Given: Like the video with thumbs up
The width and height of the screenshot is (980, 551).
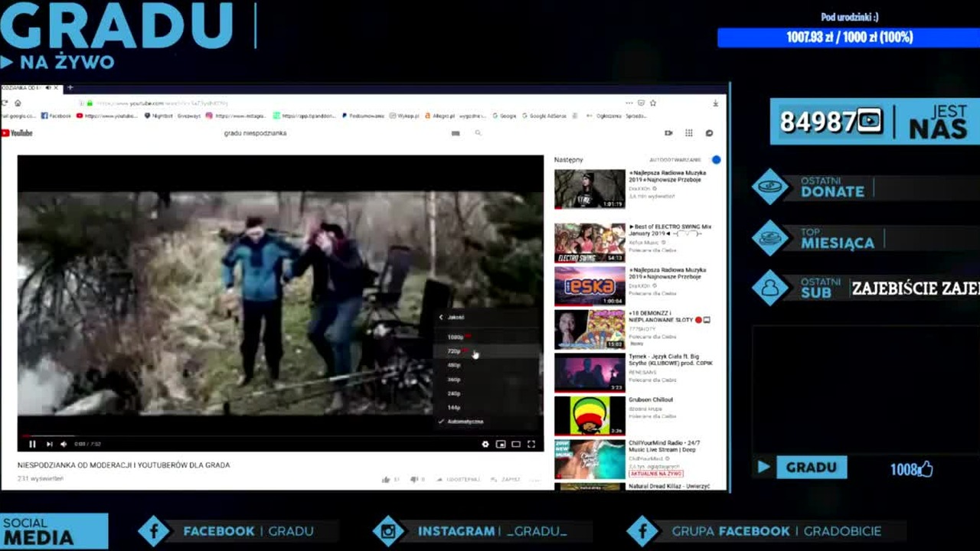Looking at the screenshot, I should point(386,480).
